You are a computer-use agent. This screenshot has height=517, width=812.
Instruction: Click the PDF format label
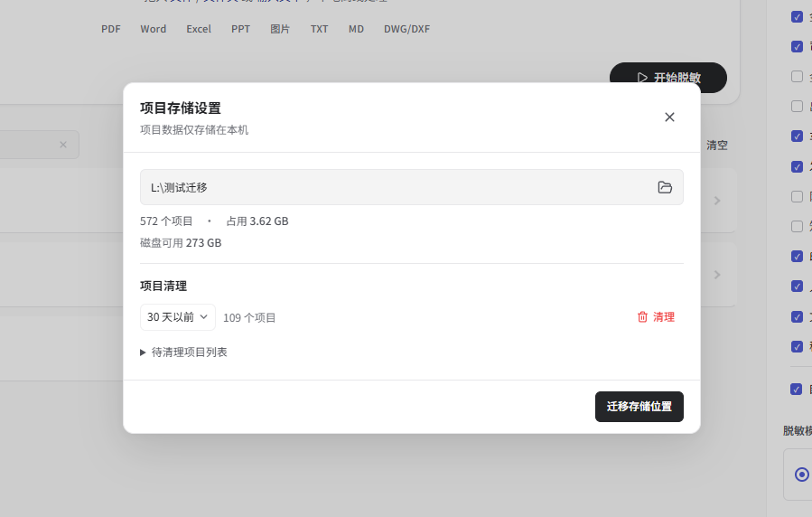[x=111, y=29]
